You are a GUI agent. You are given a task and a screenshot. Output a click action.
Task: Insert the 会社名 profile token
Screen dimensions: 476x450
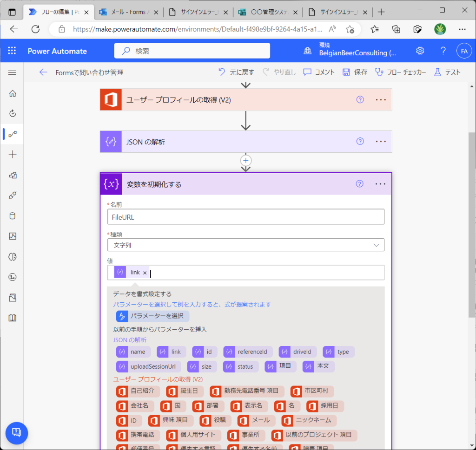(x=135, y=405)
